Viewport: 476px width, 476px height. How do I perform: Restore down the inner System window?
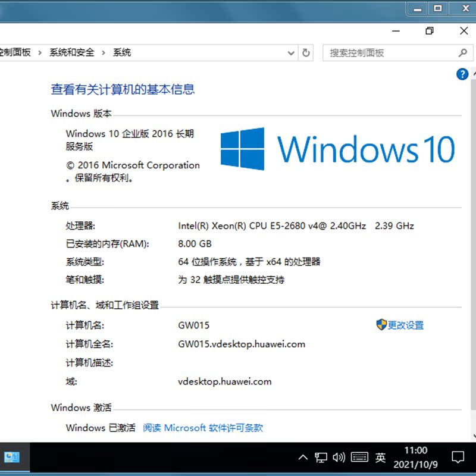[430, 31]
